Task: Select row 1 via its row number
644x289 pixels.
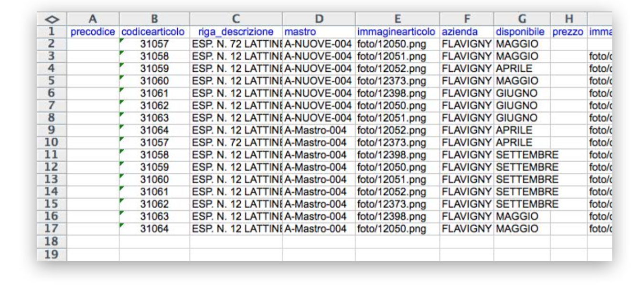Action: pos(51,32)
